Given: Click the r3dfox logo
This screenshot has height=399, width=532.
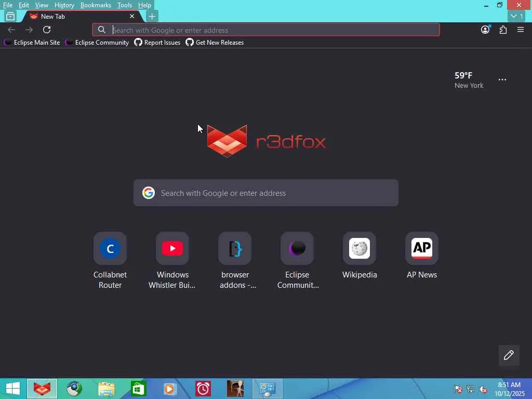Looking at the screenshot, I should tap(266, 141).
